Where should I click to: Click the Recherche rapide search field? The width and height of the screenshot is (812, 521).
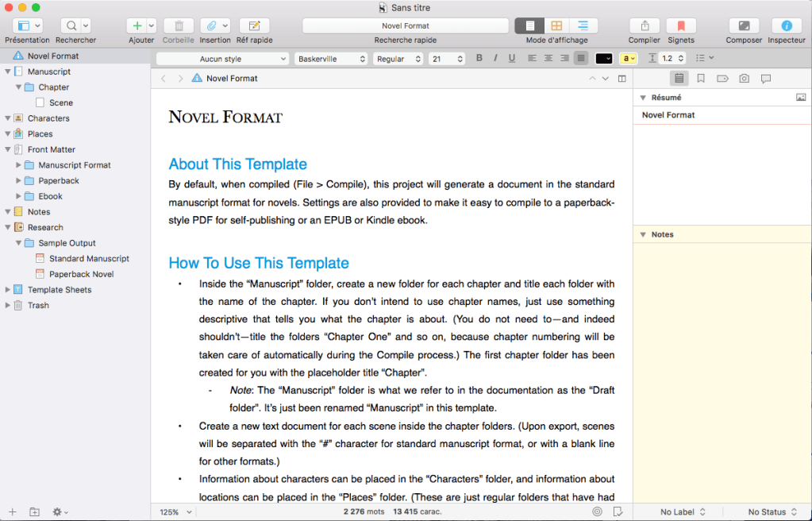coord(405,26)
